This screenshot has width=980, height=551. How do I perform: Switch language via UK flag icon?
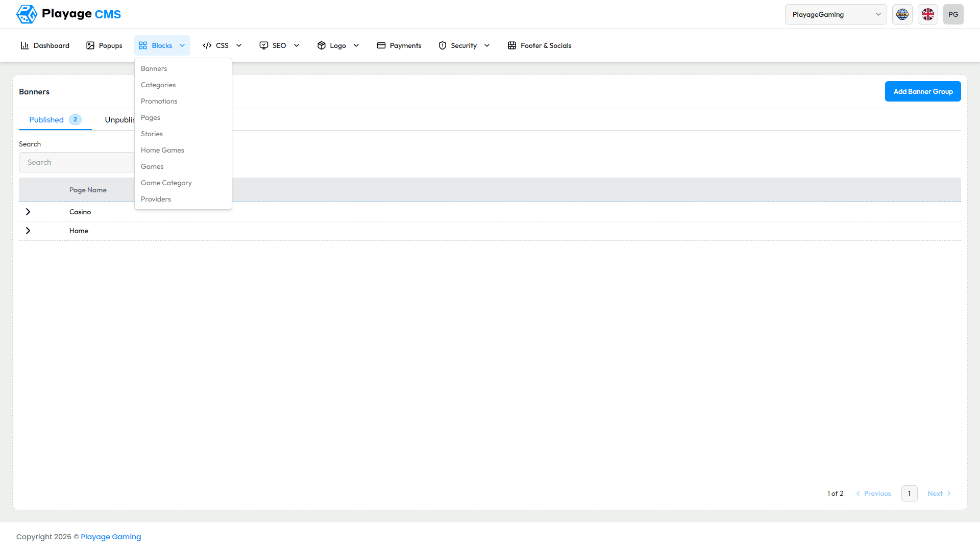pos(928,14)
